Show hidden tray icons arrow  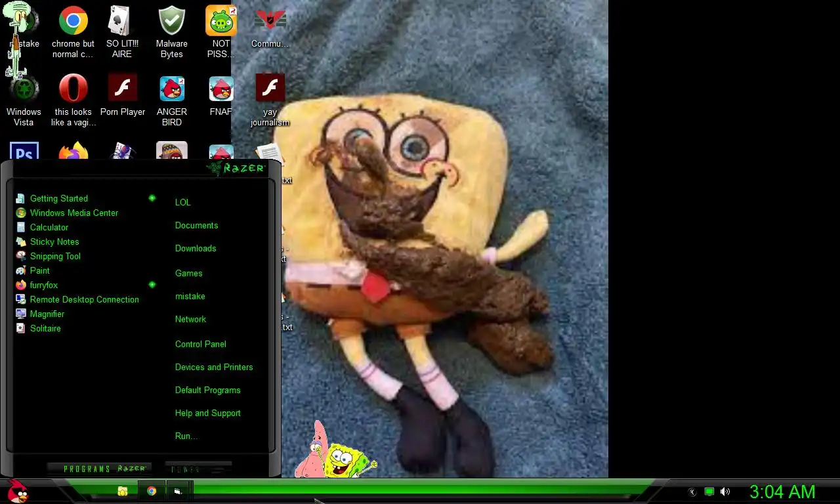click(x=692, y=492)
